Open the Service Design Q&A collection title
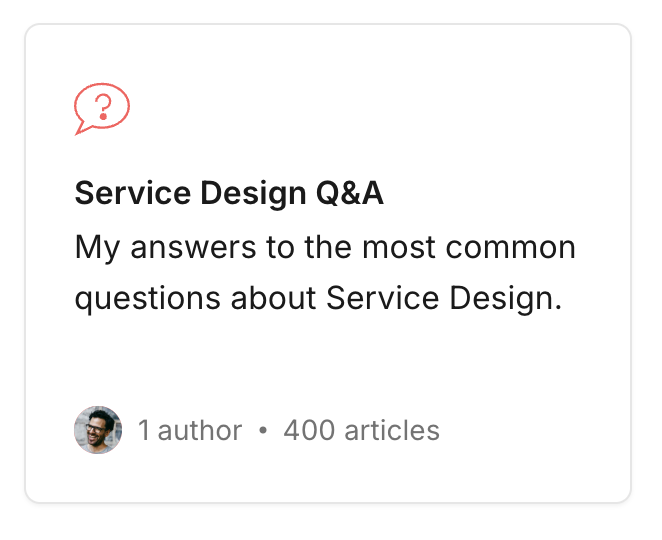 [x=229, y=193]
